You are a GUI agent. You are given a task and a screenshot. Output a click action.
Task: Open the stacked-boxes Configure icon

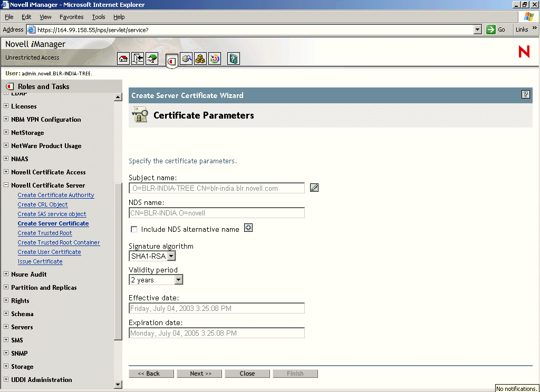(200, 59)
